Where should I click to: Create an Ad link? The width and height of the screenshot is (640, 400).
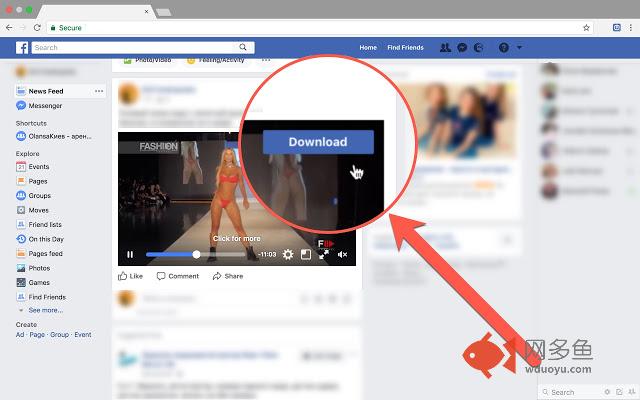tap(20, 335)
